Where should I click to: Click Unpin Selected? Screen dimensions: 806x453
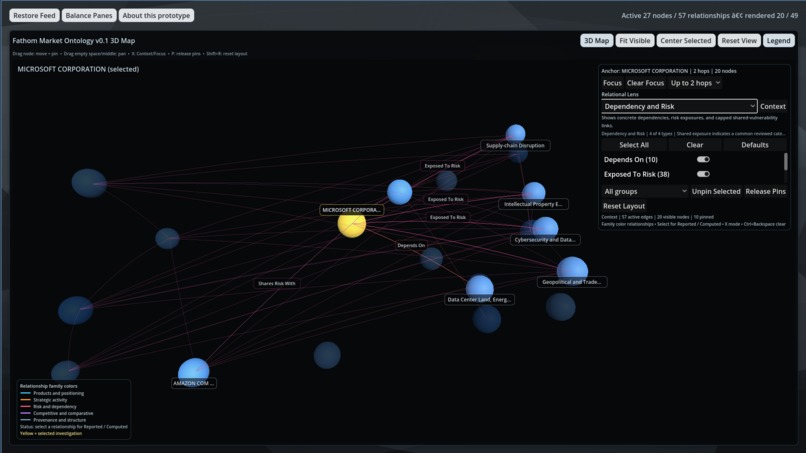click(716, 191)
